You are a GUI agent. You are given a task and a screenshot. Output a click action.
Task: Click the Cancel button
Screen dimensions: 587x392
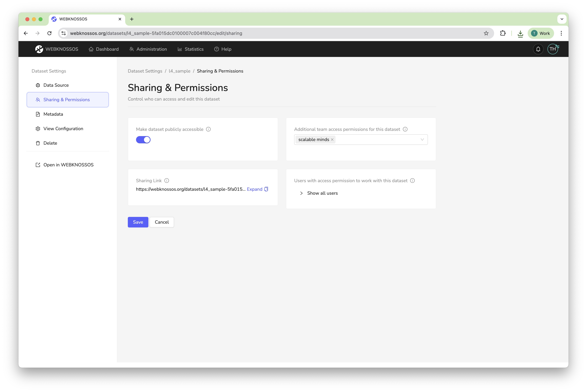click(x=162, y=222)
